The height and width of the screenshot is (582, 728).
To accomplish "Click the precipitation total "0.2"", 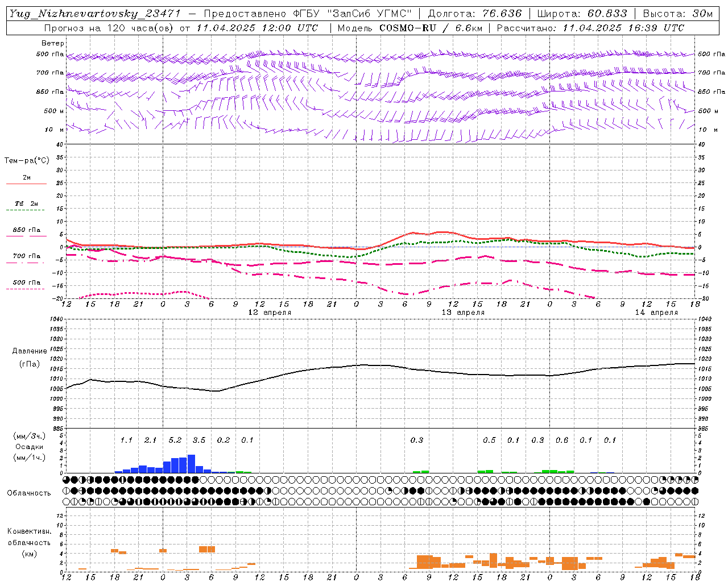I will (223, 440).
